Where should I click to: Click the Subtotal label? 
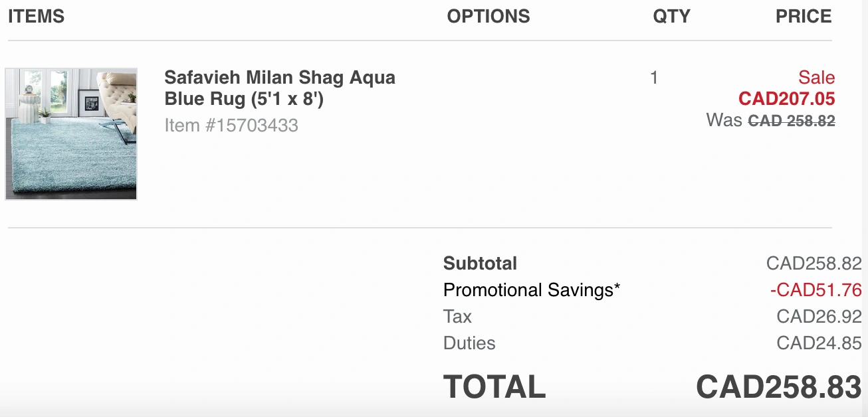click(480, 264)
